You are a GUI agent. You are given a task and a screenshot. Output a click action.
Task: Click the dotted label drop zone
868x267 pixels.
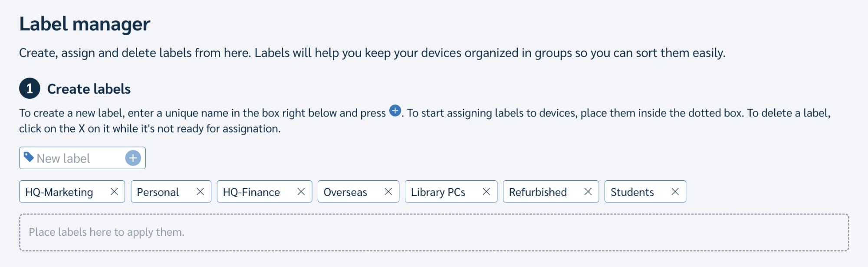click(434, 232)
